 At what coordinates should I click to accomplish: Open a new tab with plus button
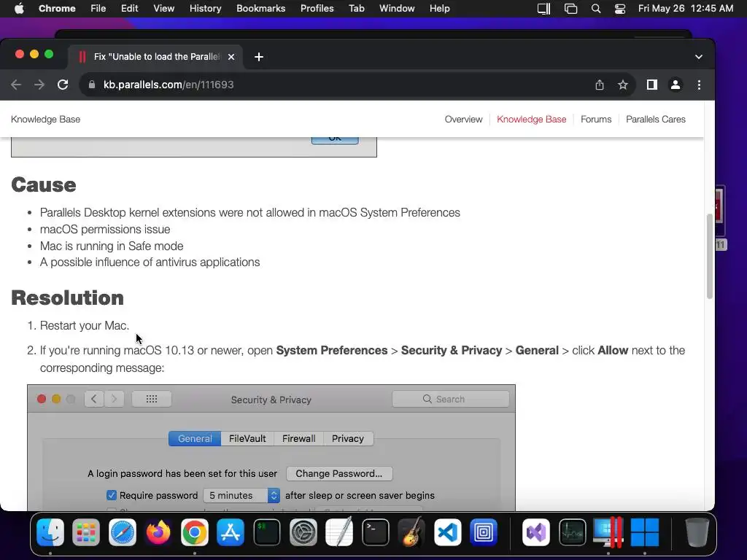(259, 57)
